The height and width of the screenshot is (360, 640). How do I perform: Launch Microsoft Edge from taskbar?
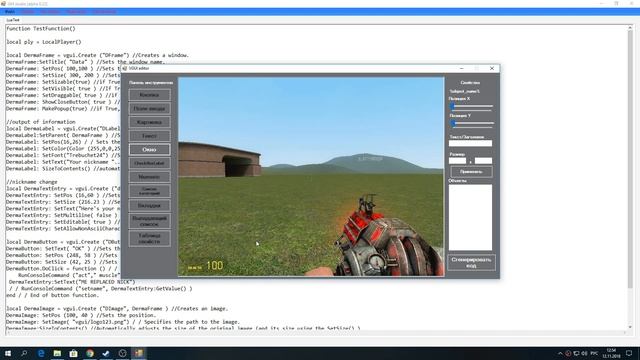pyautogui.click(x=41, y=353)
